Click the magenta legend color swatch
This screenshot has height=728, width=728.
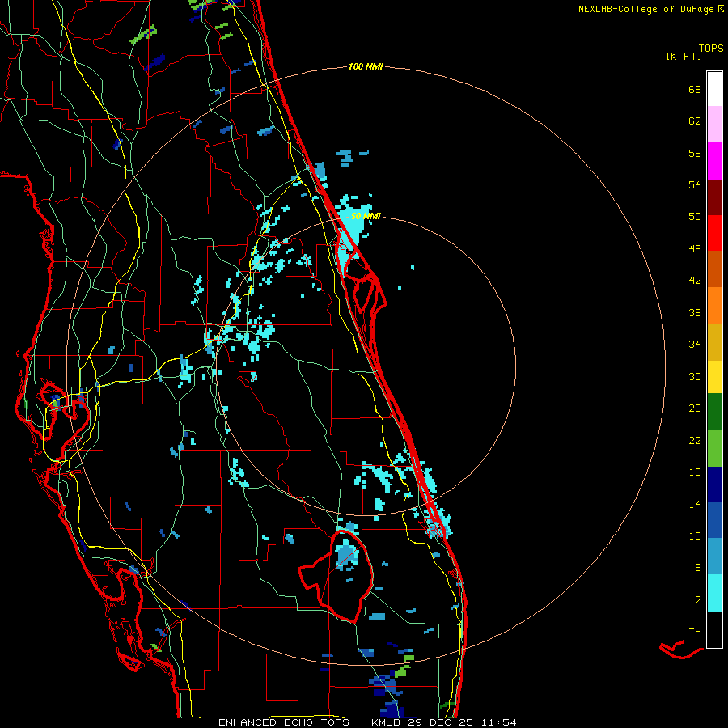click(x=714, y=161)
